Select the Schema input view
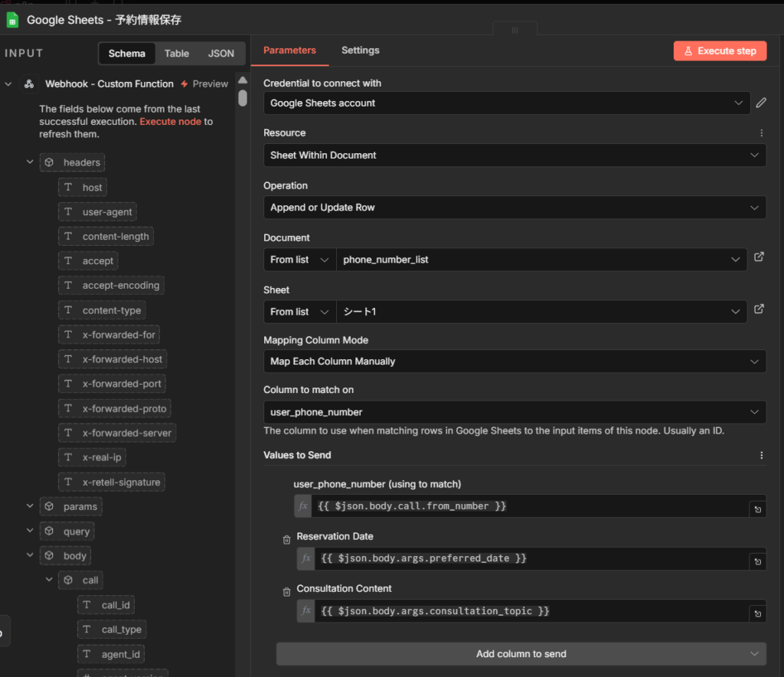784x677 pixels. pos(127,54)
